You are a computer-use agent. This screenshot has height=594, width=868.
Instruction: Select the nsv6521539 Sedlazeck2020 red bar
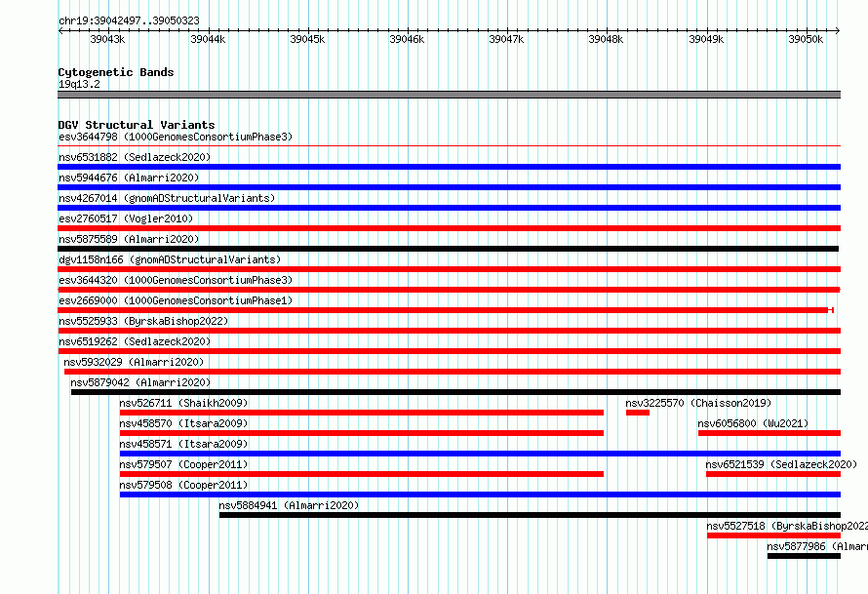773,474
